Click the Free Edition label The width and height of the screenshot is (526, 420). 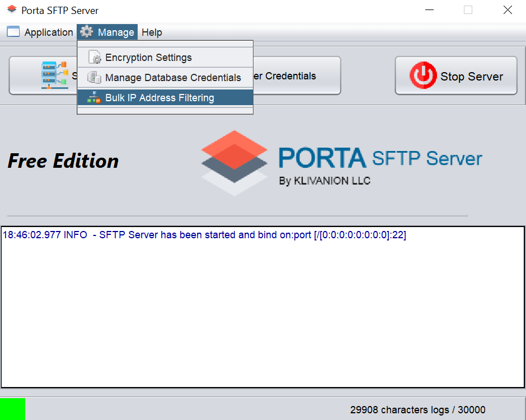tap(63, 161)
